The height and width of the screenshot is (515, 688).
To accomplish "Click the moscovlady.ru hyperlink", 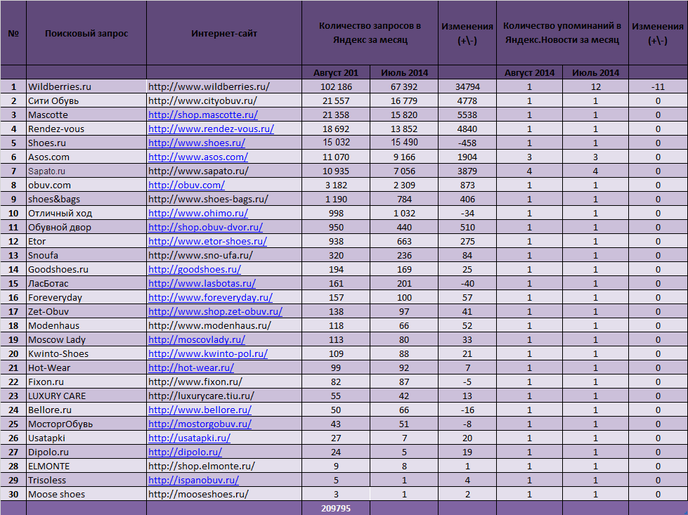I will [x=197, y=340].
